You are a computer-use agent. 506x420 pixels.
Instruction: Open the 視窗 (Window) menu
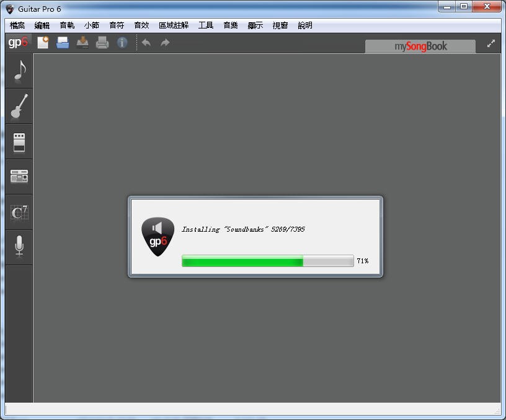[x=280, y=25]
